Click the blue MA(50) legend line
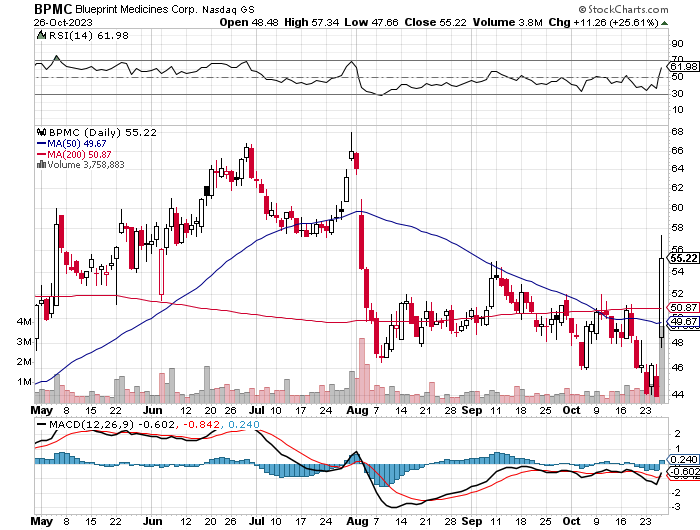Image resolution: width=700 pixels, height=530 pixels. click(x=39, y=143)
